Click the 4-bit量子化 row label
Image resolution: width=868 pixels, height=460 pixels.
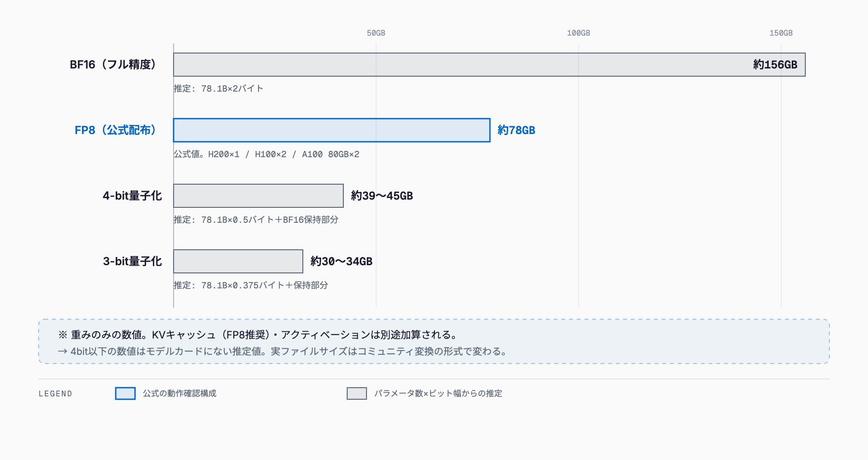[132, 196]
